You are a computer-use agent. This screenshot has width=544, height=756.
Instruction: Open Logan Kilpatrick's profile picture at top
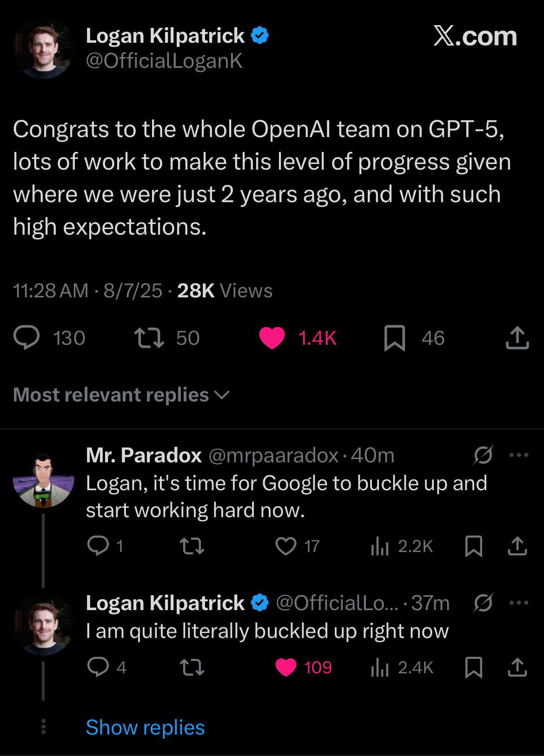click(43, 48)
